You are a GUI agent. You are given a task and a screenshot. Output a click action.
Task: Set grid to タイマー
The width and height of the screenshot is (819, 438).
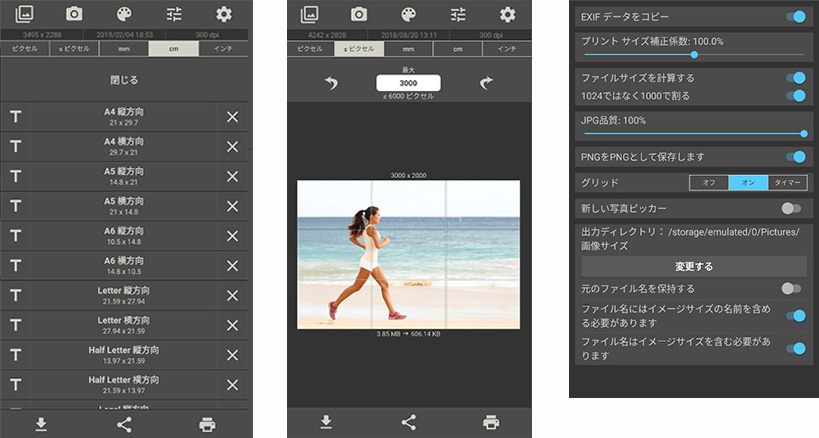[787, 182]
